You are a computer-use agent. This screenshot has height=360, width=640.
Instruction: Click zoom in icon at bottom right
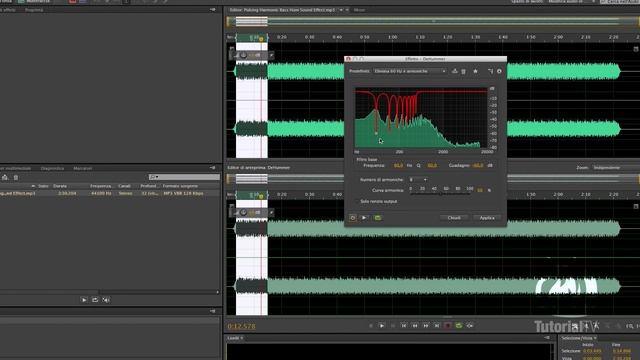click(630, 326)
